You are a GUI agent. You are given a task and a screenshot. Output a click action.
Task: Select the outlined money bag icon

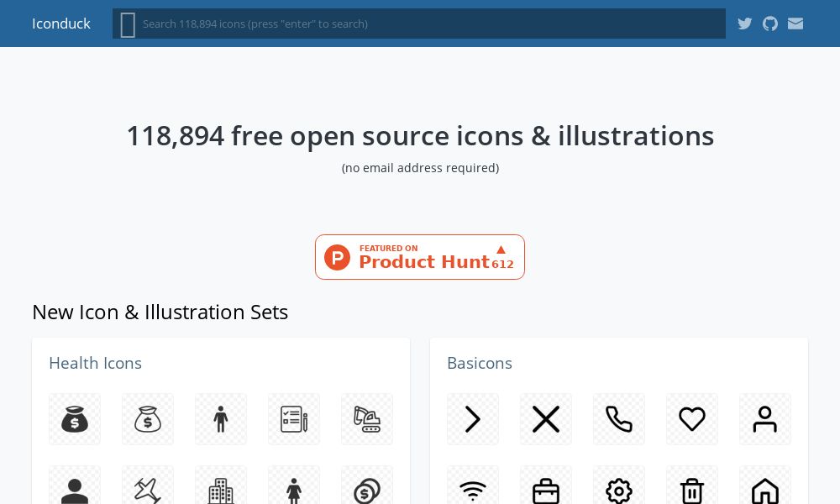click(x=148, y=419)
